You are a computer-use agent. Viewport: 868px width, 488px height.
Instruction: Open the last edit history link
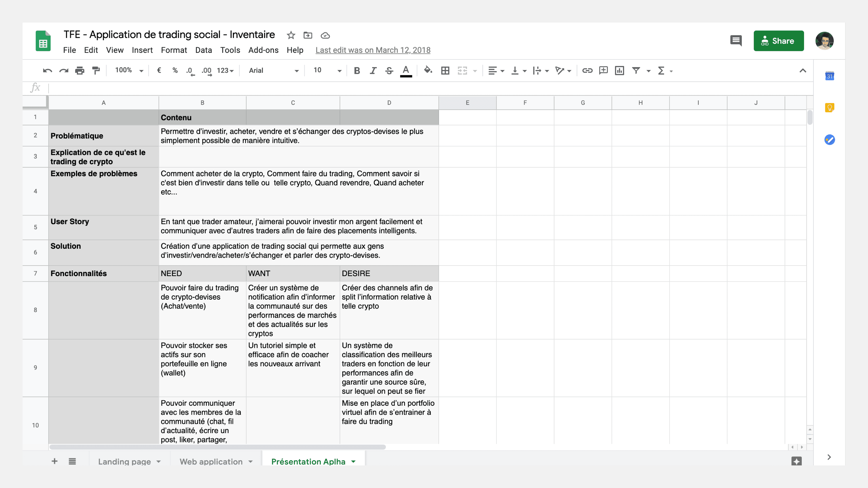click(373, 50)
